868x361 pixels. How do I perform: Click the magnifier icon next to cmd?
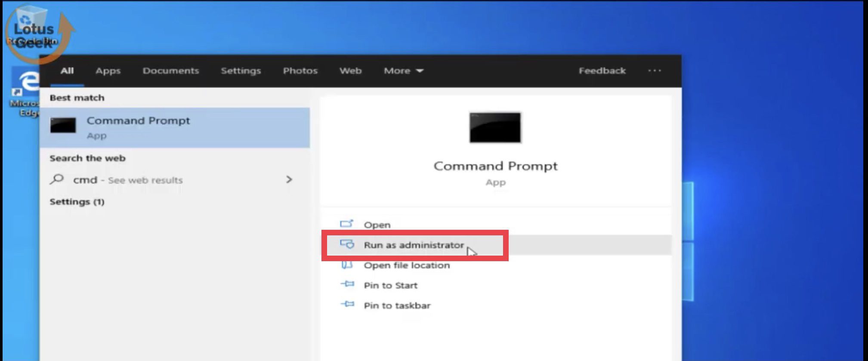point(57,179)
